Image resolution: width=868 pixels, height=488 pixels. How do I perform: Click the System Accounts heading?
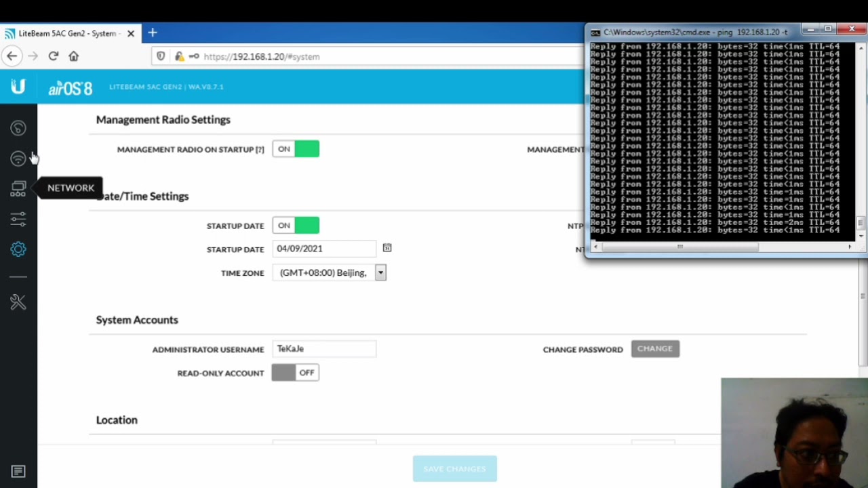tap(137, 320)
